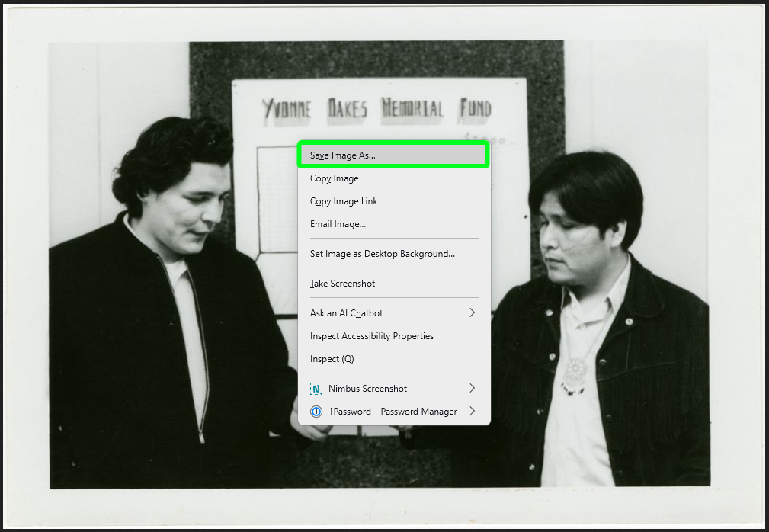Pick Set Image as Desktop Background...
Image resolution: width=769 pixels, height=532 pixels.
[382, 254]
